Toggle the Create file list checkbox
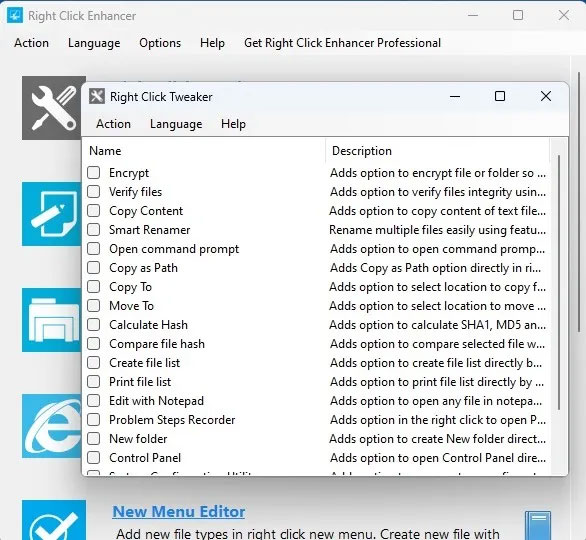Image resolution: width=586 pixels, height=540 pixels. point(93,362)
